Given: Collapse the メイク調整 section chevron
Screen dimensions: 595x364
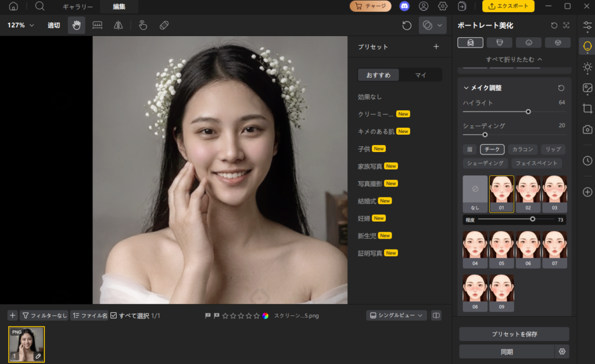Looking at the screenshot, I should click(466, 88).
